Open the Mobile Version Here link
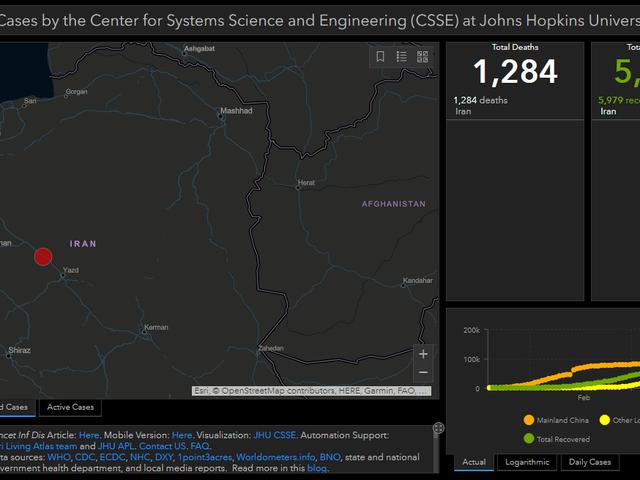This screenshot has height=480, width=640. click(x=182, y=435)
